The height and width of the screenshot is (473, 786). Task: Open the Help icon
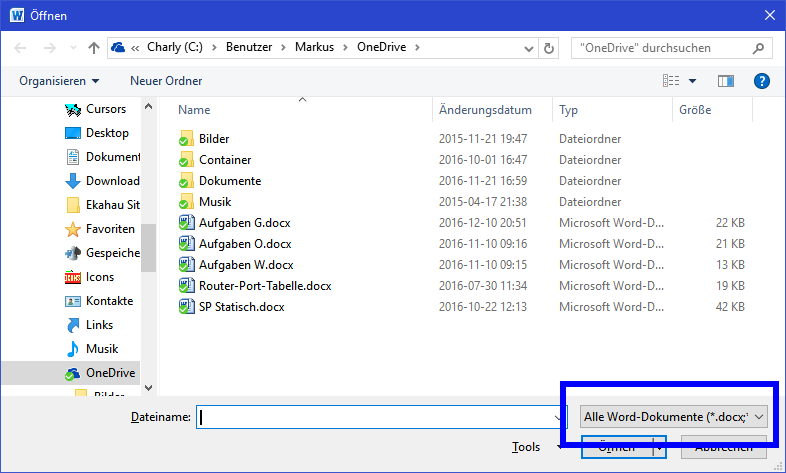click(761, 81)
